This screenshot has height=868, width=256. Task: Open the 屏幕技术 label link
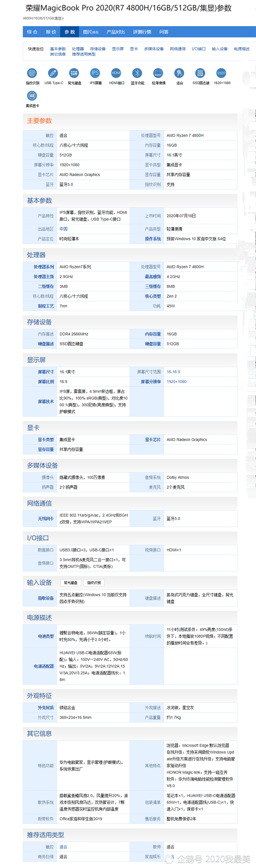[45, 401]
